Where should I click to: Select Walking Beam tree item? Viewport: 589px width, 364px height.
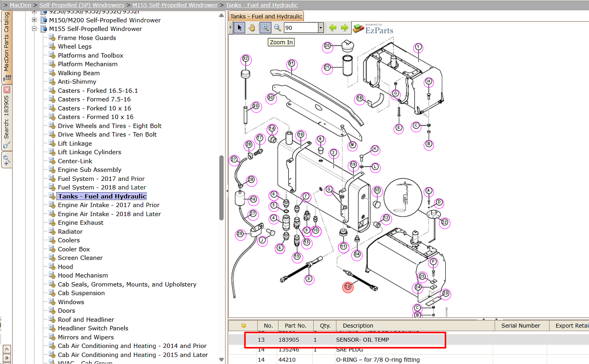pyautogui.click(x=79, y=73)
